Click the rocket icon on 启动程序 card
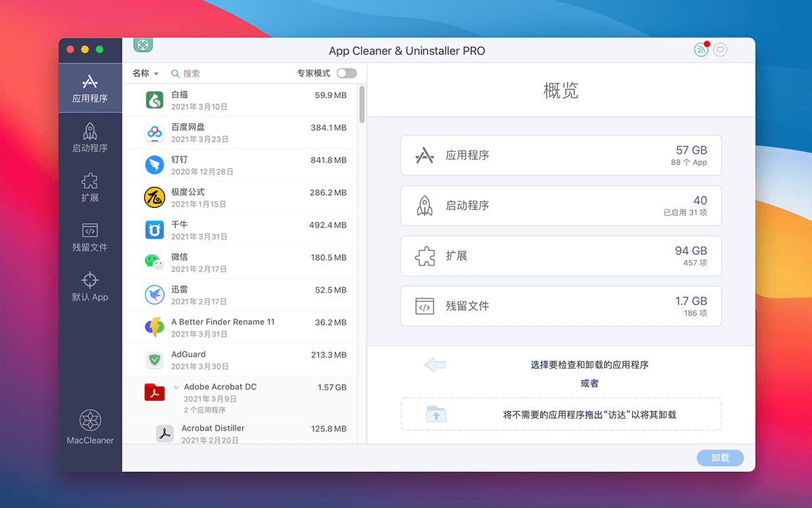This screenshot has height=508, width=812. (x=424, y=206)
